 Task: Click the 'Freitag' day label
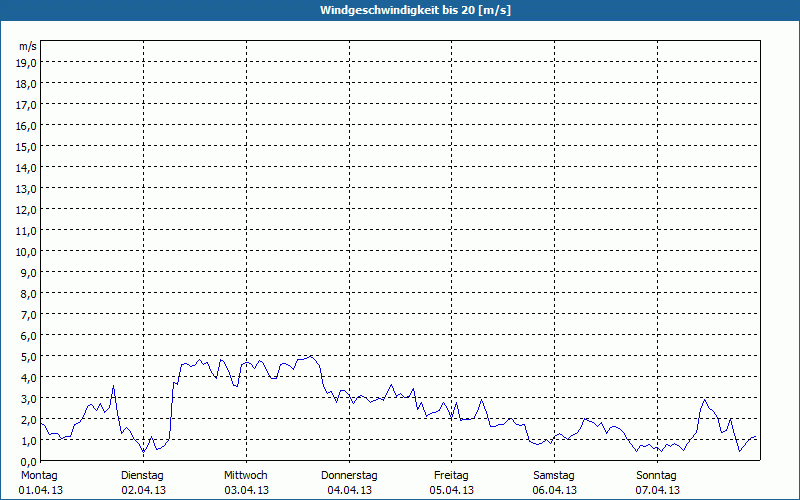pyautogui.click(x=452, y=476)
